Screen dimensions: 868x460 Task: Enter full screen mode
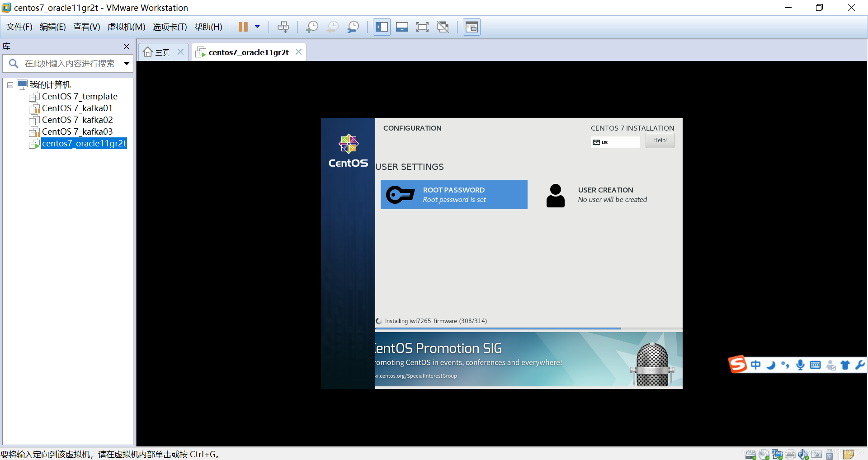coord(422,27)
